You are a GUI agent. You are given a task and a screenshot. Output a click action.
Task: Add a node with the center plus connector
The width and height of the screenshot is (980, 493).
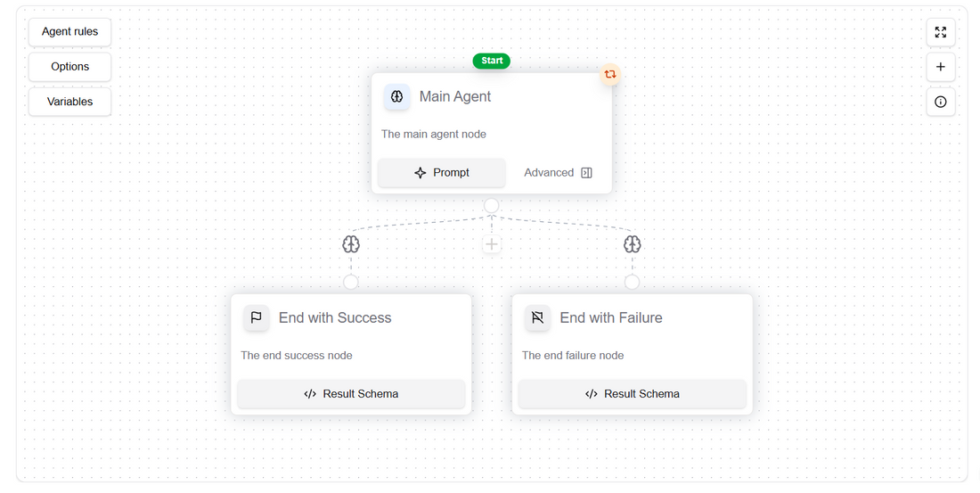(x=492, y=244)
